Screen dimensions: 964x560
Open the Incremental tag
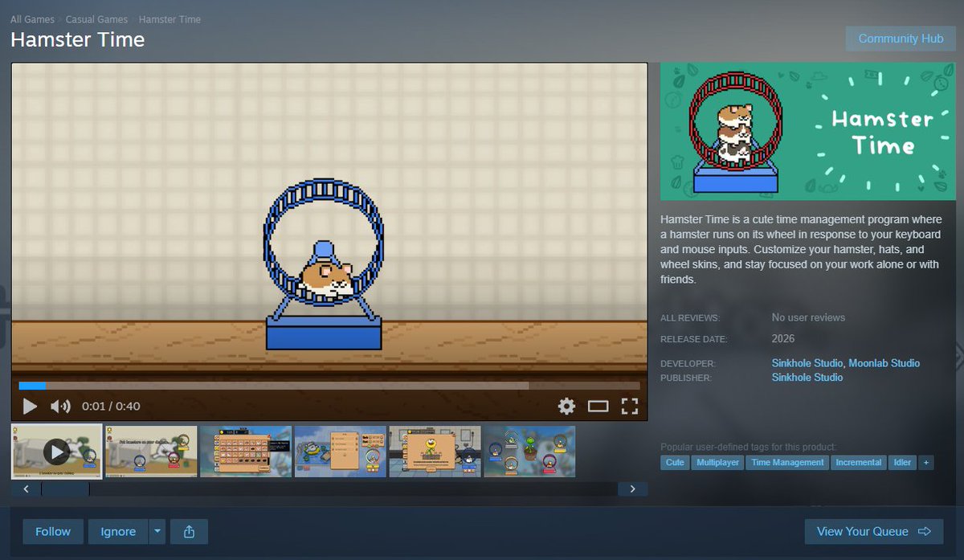click(x=858, y=463)
